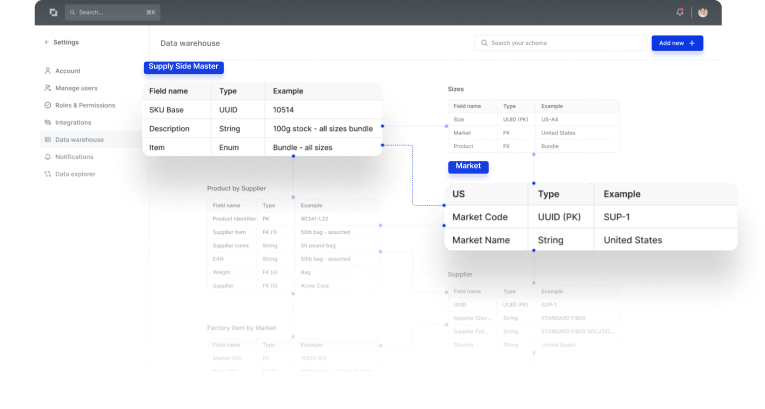Select the Market Code row in Market table

tap(591, 217)
